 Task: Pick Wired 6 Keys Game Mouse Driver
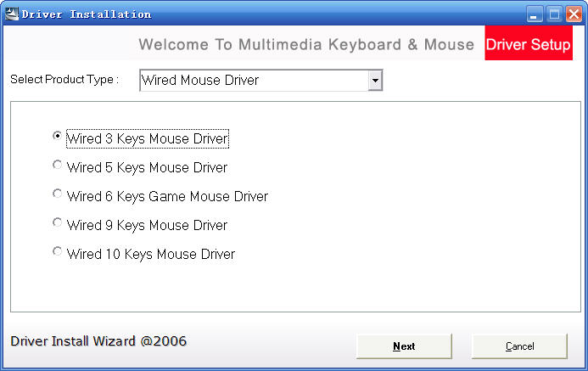(x=58, y=194)
